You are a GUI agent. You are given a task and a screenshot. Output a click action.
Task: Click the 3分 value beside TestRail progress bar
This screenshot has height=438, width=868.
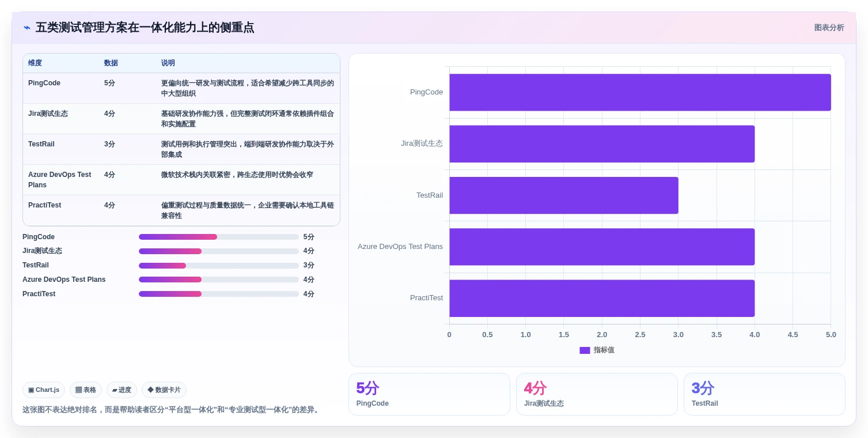(309, 265)
